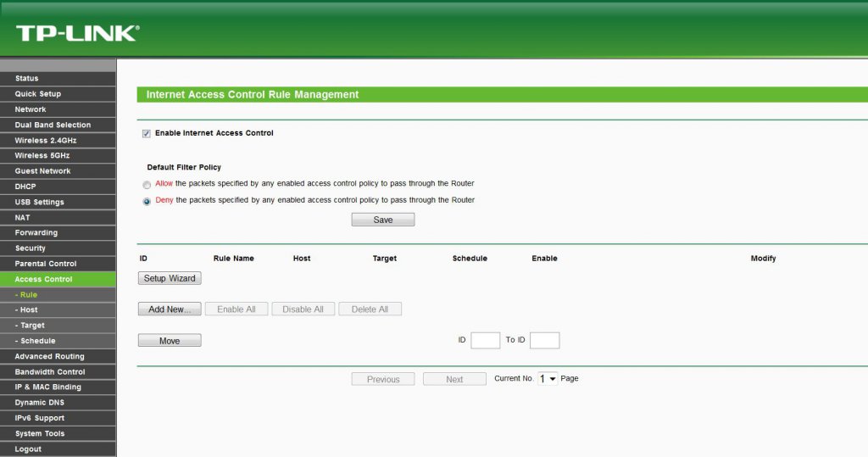Click the Enable All button
Image resolution: width=868 pixels, height=457 pixels.
tap(236, 309)
